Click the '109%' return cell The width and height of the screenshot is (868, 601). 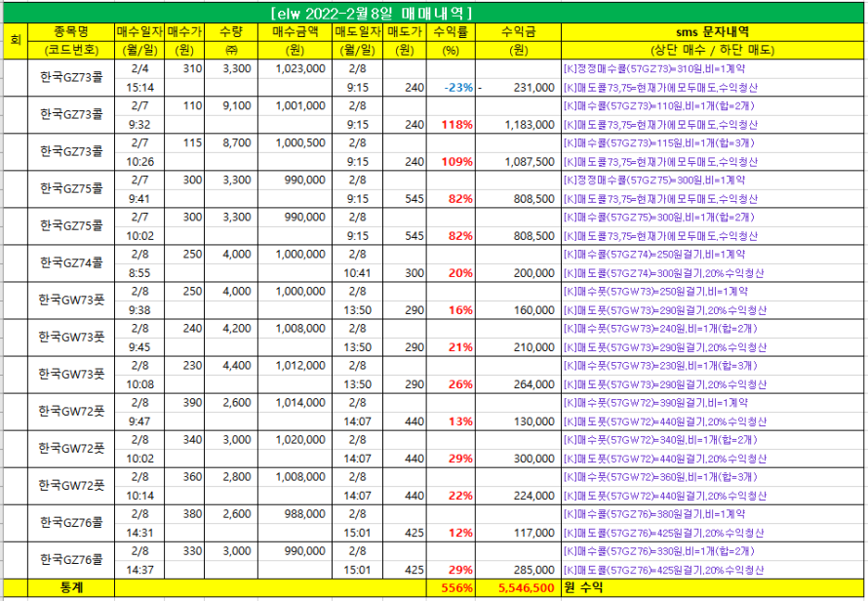(451, 162)
